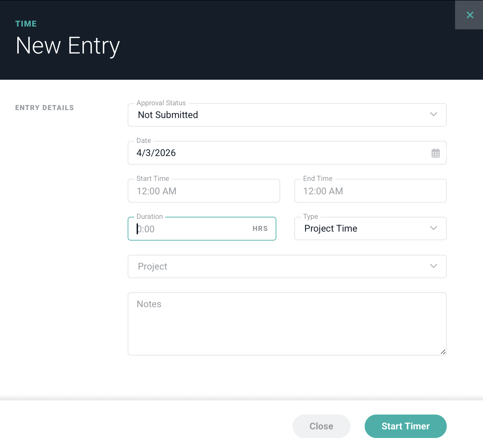Image resolution: width=483 pixels, height=448 pixels.
Task: Click the Project field chevron arrow
Action: pos(434,266)
